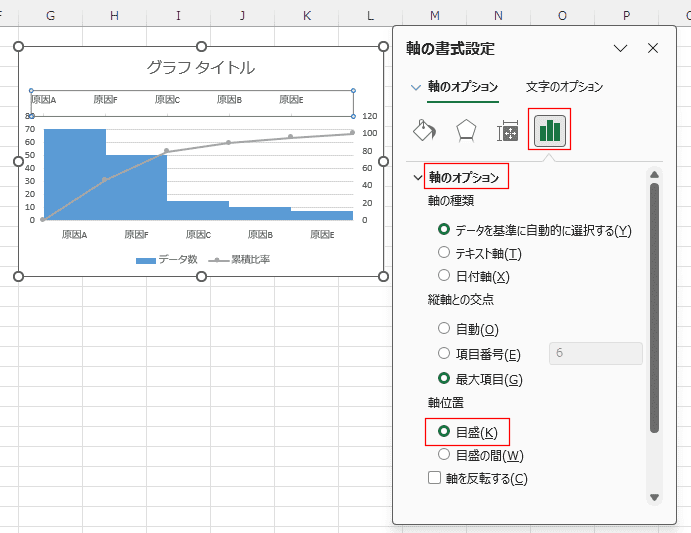
Task: Check 軸を反転する checkbox
Action: [435, 477]
